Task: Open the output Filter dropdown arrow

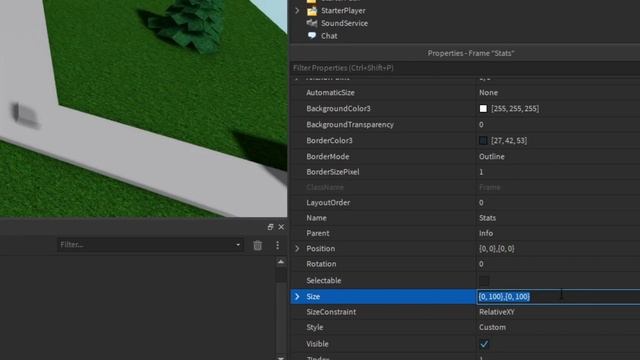Action: (x=238, y=245)
